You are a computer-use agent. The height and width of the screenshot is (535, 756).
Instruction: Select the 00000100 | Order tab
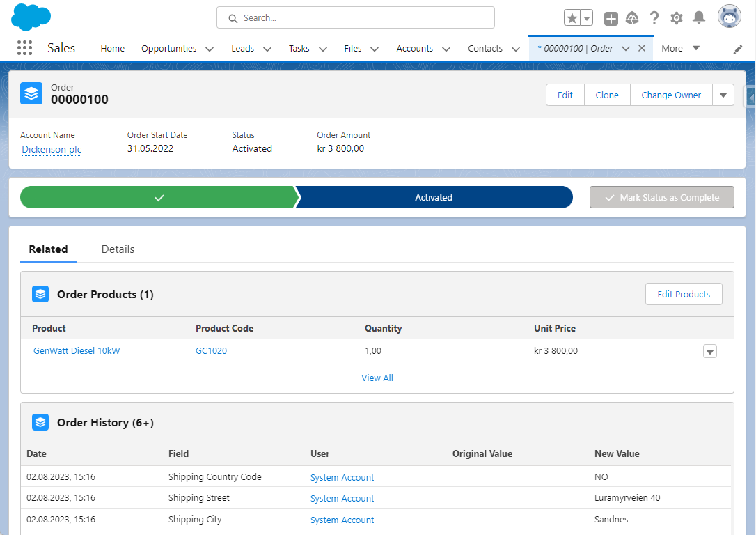(x=575, y=48)
